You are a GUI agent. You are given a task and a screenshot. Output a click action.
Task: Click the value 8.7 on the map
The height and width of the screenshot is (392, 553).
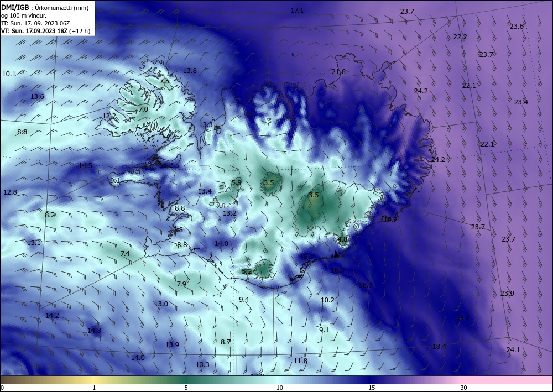click(x=226, y=342)
